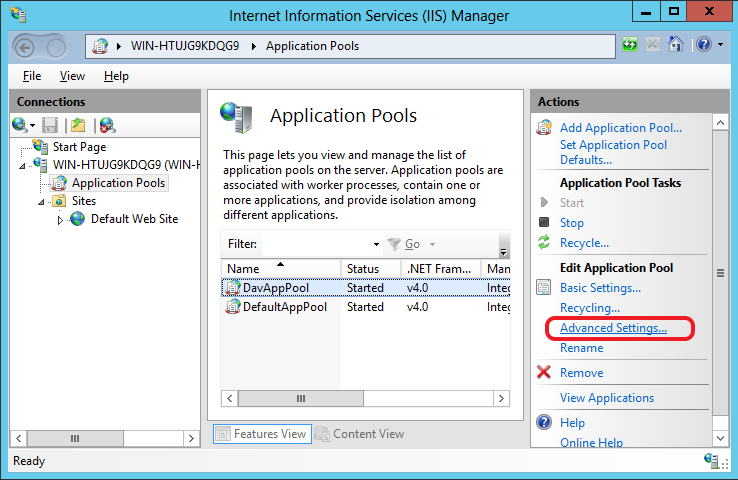Image resolution: width=738 pixels, height=480 pixels.
Task: Collapse the Sites tree node
Action: [41, 202]
